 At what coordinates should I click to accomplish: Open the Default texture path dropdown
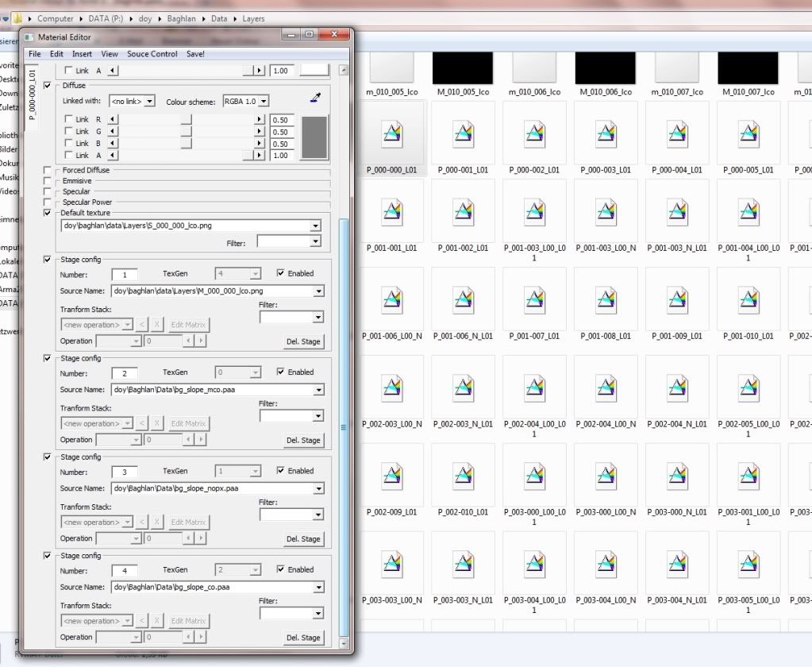317,226
